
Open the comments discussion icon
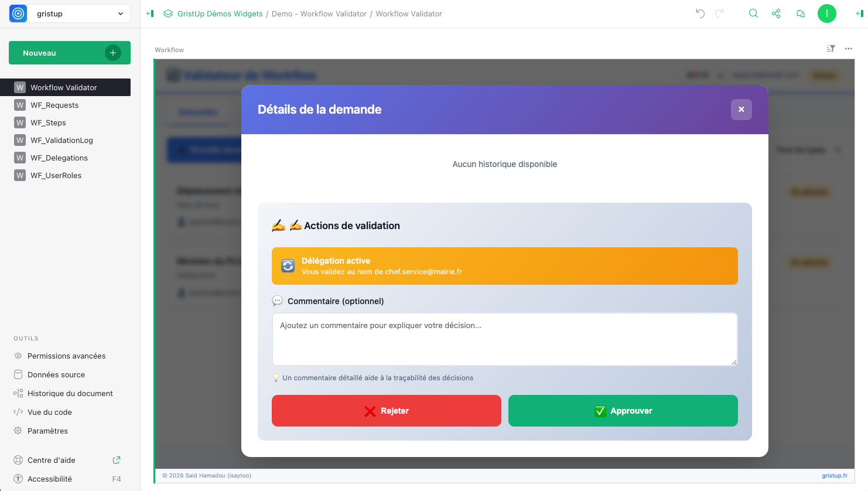(800, 13)
